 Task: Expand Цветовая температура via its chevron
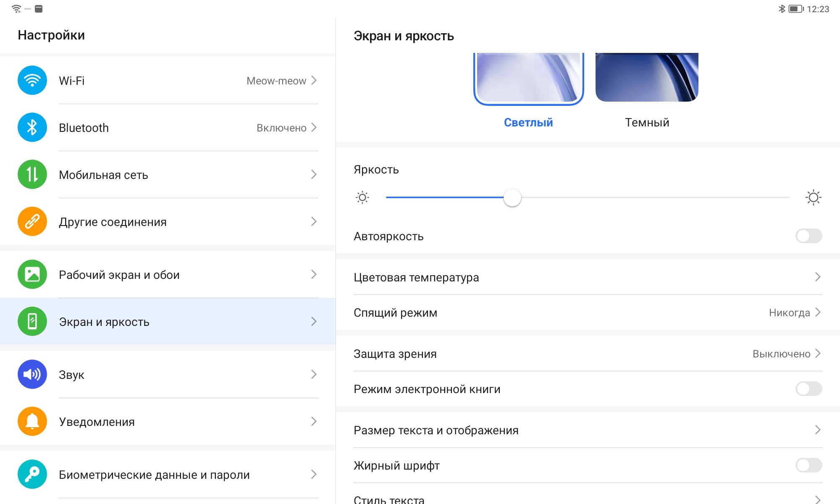click(817, 277)
